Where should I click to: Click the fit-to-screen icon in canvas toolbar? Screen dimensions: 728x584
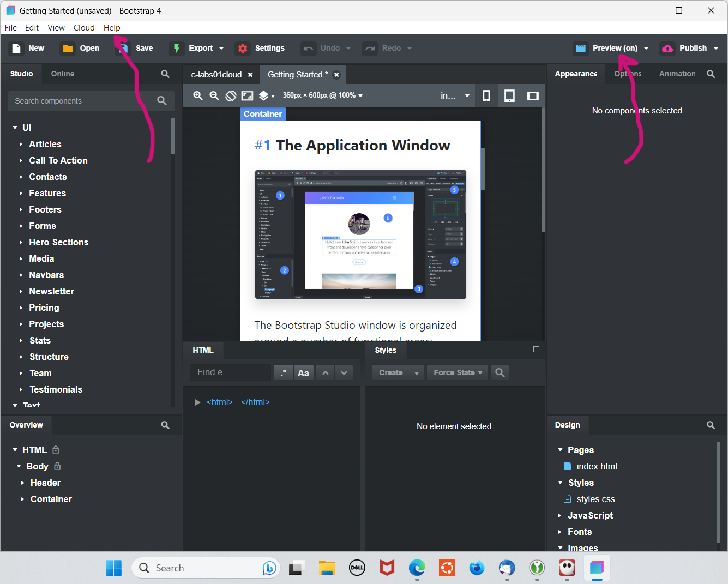(x=247, y=95)
